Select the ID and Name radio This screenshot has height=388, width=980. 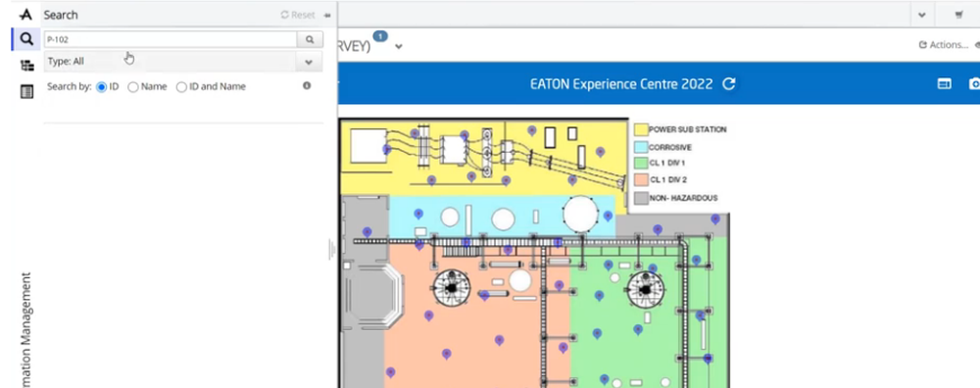(x=181, y=87)
